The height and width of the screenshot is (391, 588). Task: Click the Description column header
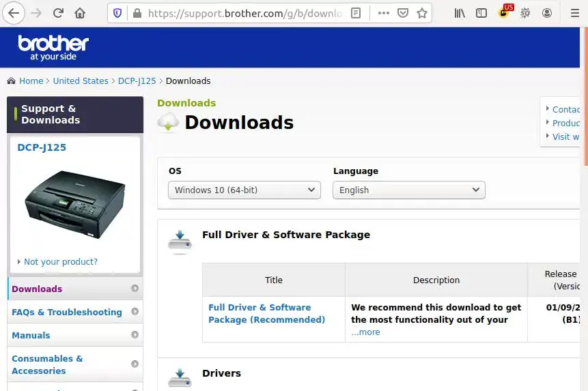(x=436, y=280)
